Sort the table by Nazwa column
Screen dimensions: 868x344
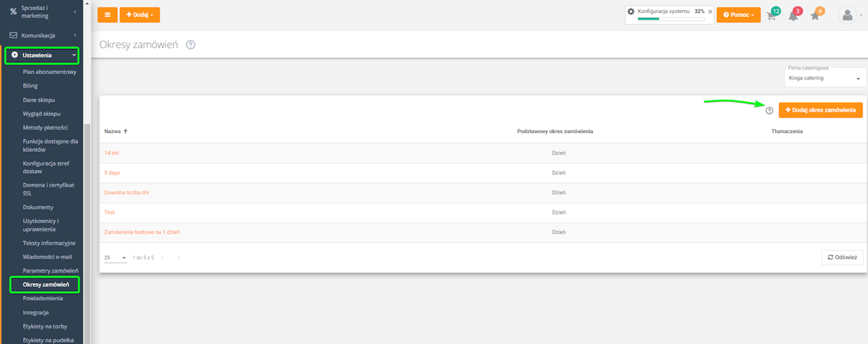coord(116,131)
